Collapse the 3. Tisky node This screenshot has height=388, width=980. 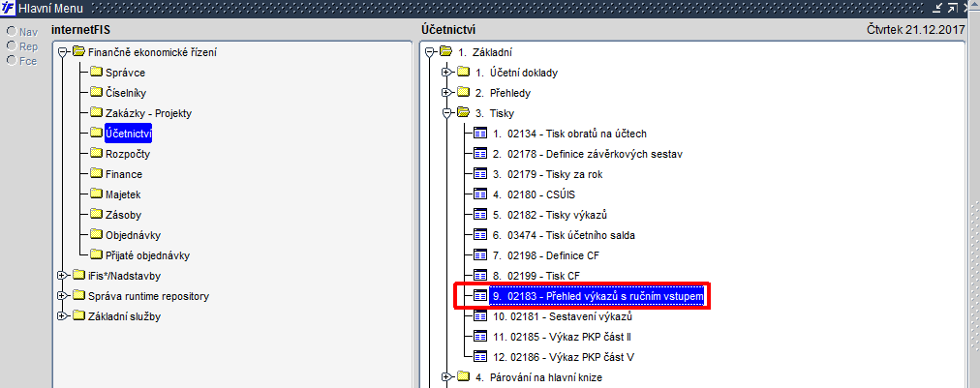pyautogui.click(x=446, y=113)
